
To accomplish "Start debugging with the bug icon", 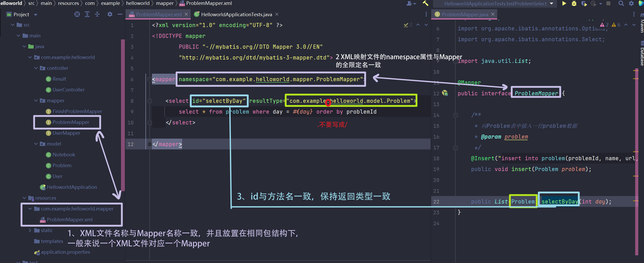I will coord(574,3).
